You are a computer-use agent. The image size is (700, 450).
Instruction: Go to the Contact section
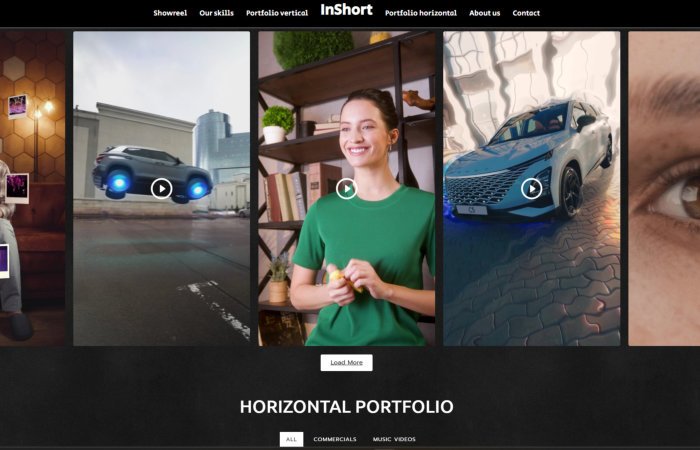coord(526,13)
